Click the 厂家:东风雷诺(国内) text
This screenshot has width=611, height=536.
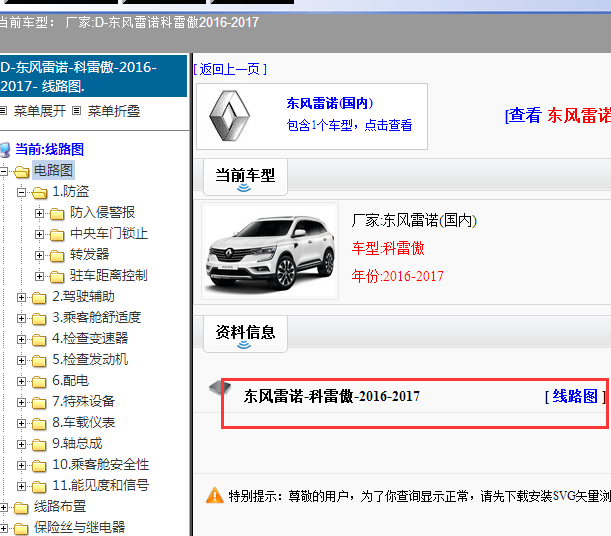pos(414,221)
